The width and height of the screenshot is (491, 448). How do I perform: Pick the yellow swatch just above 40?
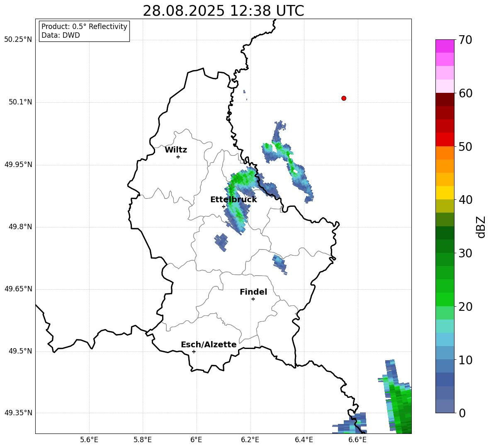click(x=445, y=193)
